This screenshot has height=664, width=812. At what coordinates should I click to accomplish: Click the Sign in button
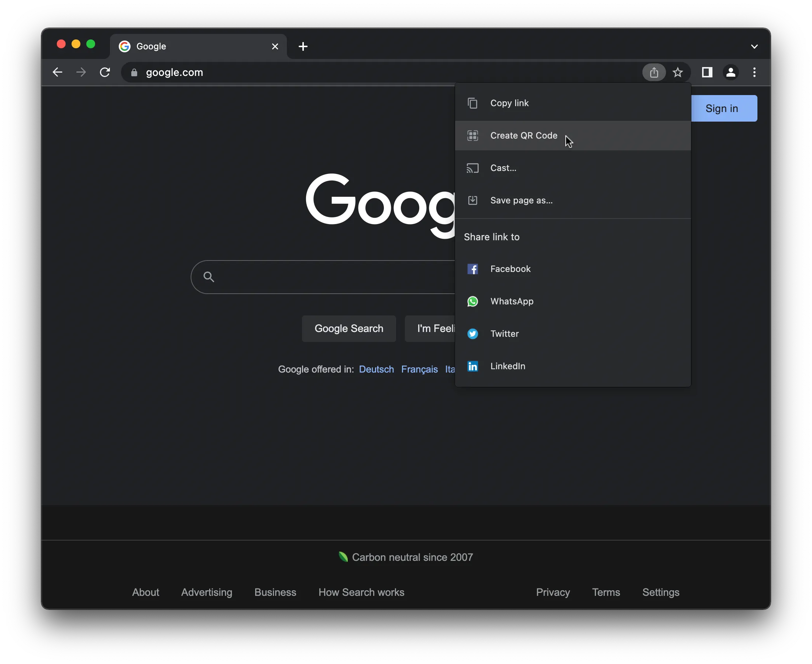click(x=723, y=108)
